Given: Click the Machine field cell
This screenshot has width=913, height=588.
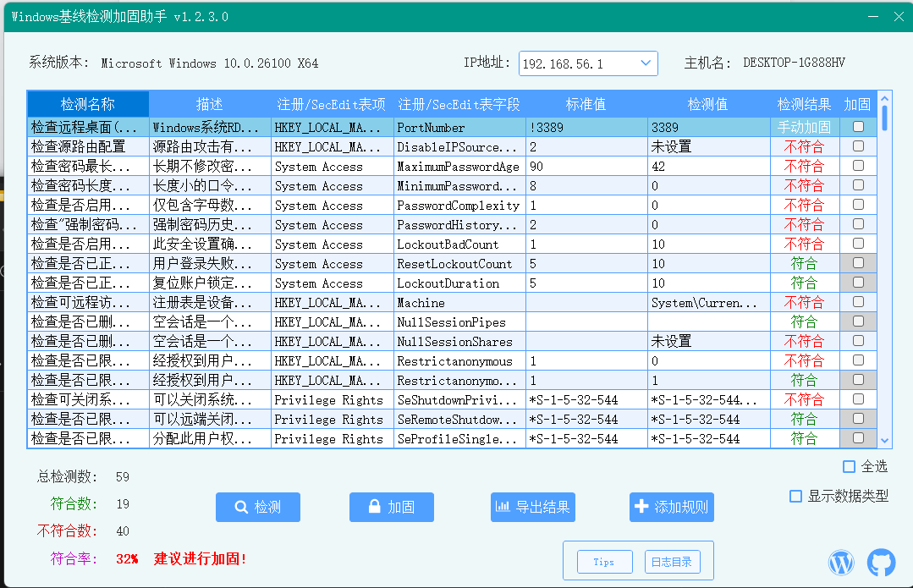Looking at the screenshot, I should tap(459, 303).
